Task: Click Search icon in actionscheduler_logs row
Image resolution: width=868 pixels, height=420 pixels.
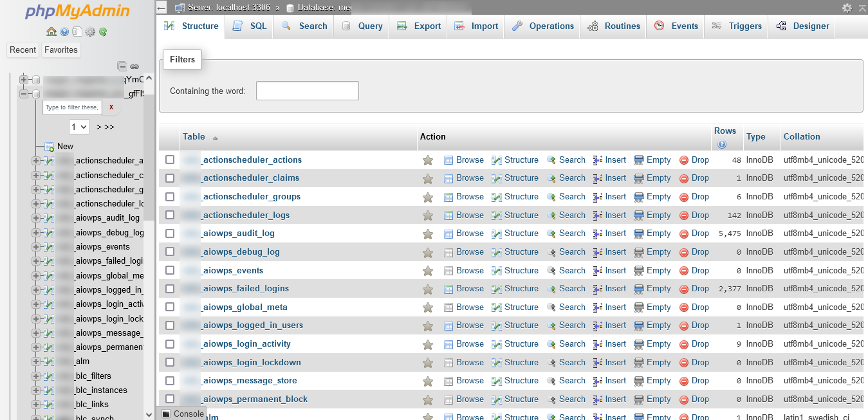Action: [x=551, y=215]
